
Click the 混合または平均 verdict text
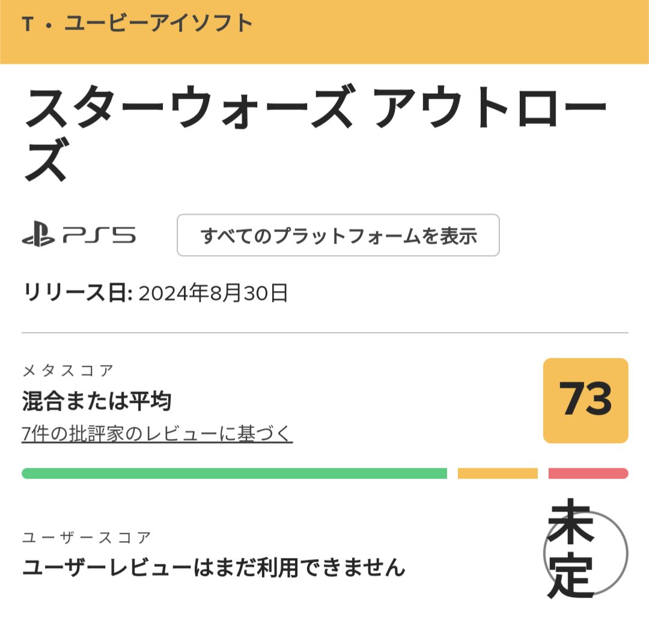coord(97,400)
